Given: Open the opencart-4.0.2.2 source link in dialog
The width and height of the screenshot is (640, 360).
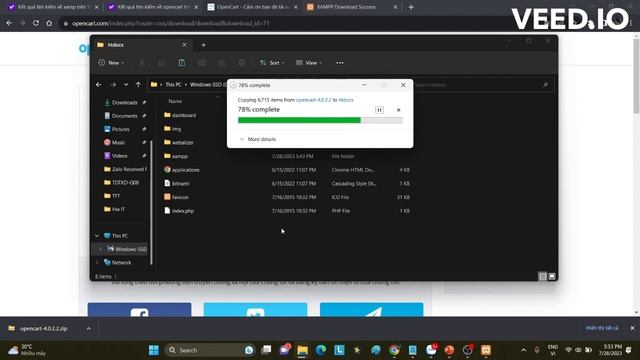Looking at the screenshot, I should (313, 100).
